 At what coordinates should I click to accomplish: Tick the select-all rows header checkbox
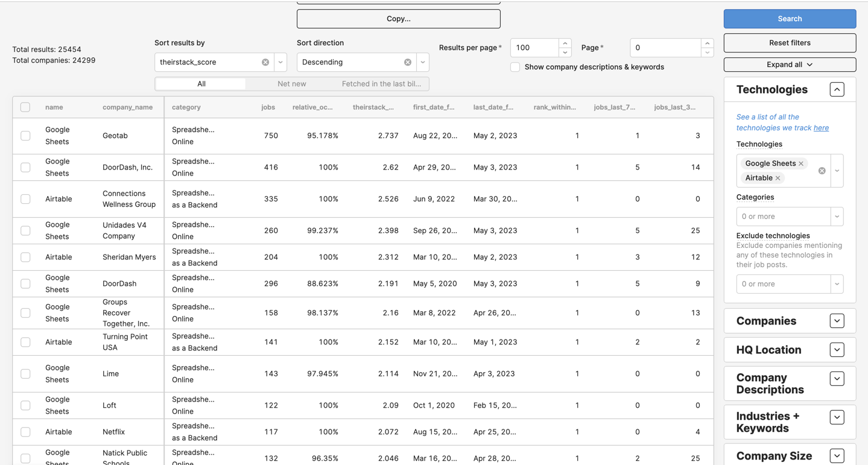[x=25, y=107]
